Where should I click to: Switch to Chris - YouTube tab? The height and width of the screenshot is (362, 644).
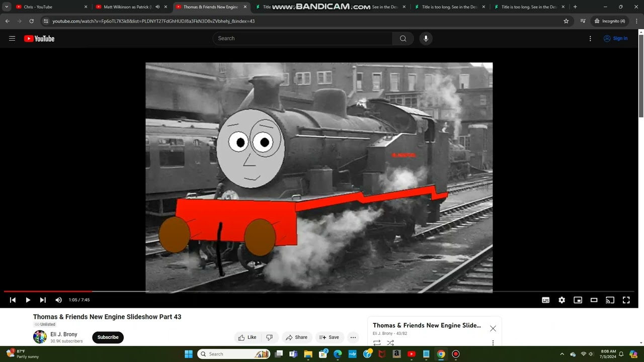50,7
